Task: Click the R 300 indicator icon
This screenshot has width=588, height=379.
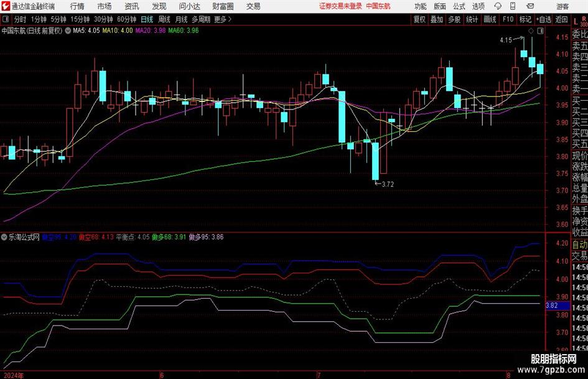Action: click(584, 21)
